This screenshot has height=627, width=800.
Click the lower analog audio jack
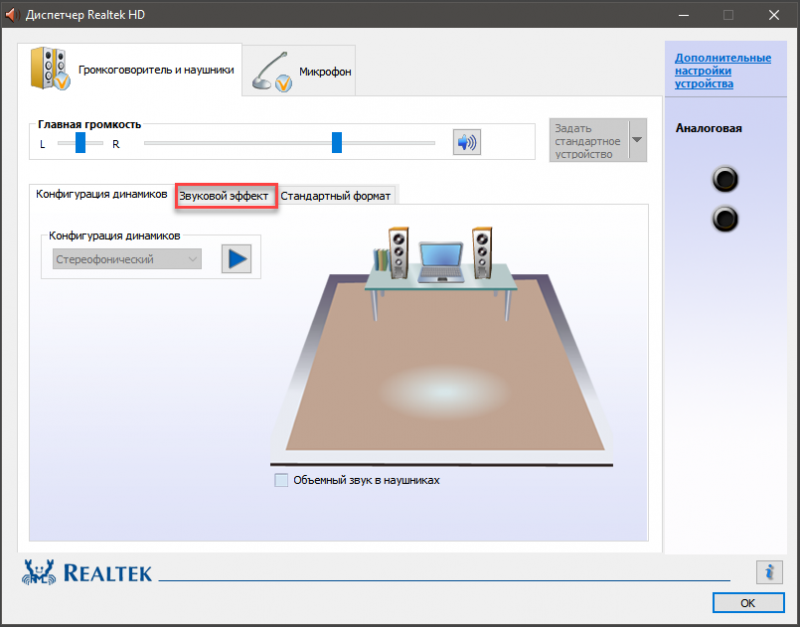point(725,219)
